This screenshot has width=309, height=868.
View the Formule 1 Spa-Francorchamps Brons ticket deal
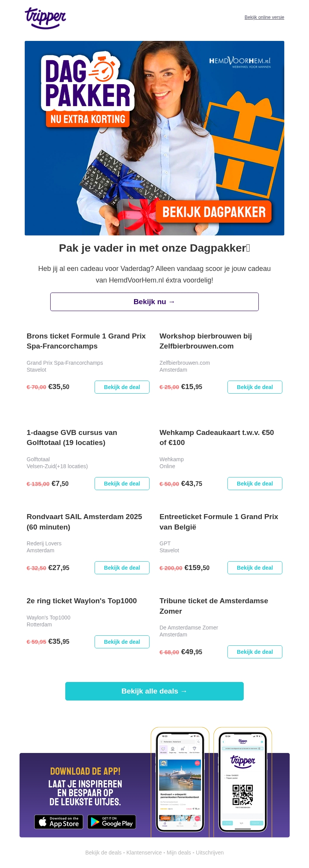click(x=122, y=387)
